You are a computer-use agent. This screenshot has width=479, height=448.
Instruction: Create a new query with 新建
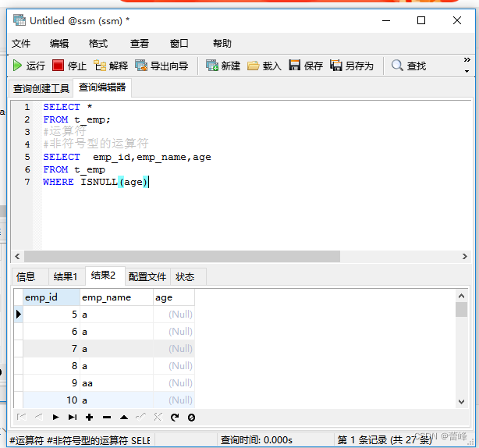click(x=223, y=66)
